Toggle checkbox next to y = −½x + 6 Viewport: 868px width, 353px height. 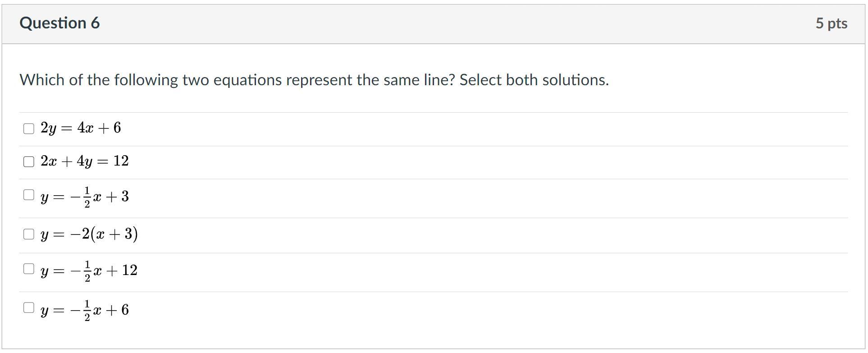(x=28, y=307)
